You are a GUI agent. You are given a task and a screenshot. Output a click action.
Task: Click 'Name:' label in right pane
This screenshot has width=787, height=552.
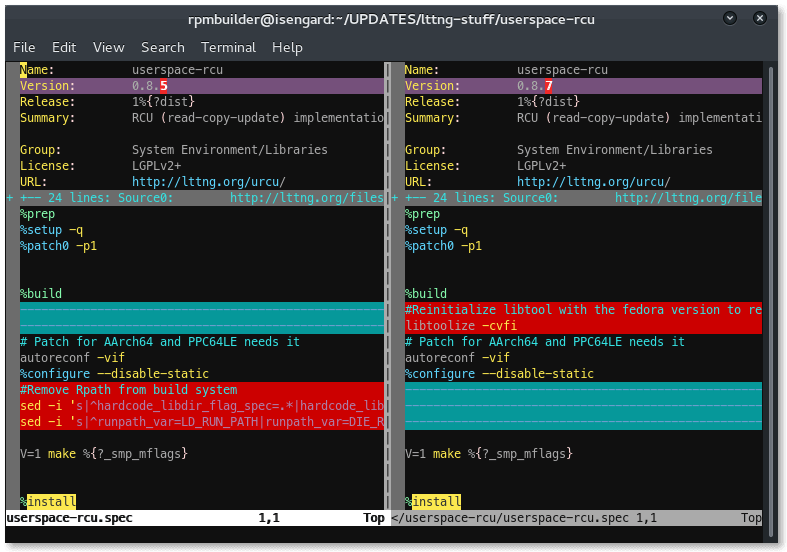422,70
